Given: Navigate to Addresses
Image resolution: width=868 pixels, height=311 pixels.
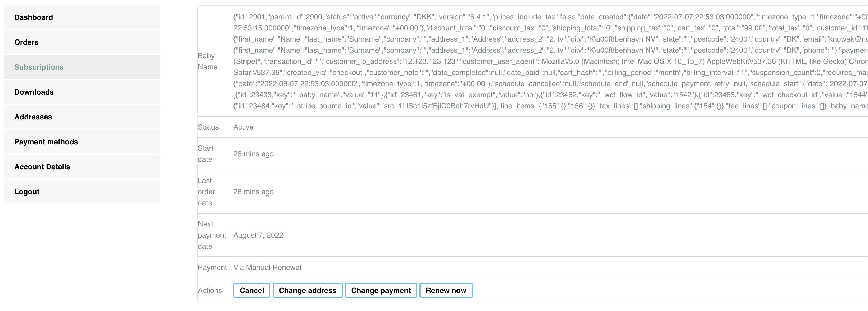Looking at the screenshot, I should 33,117.
